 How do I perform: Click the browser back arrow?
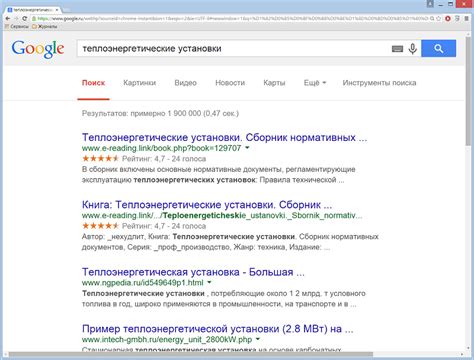point(8,19)
